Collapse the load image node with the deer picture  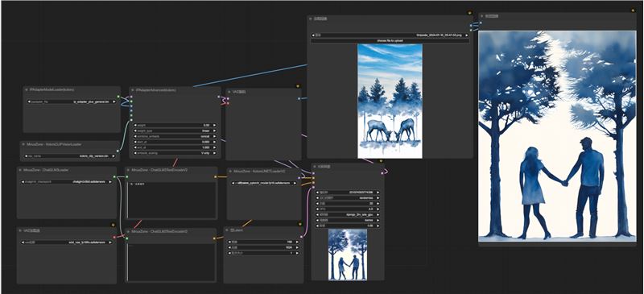[x=312, y=19]
